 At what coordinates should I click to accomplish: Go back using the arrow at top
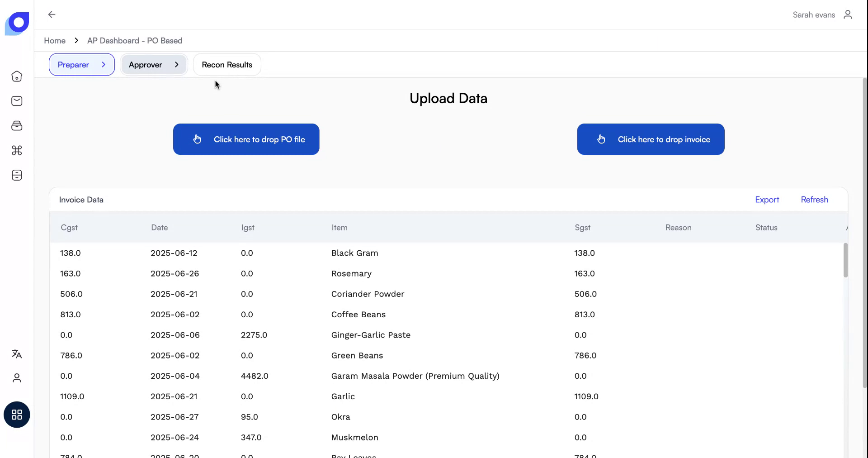[52, 14]
